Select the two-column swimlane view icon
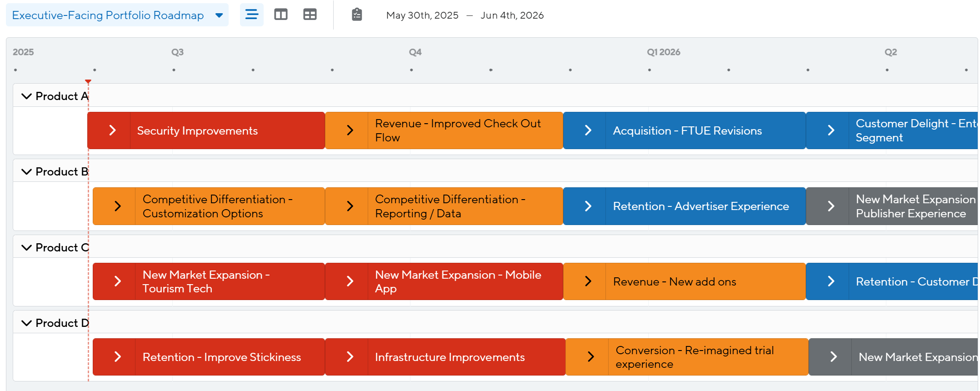The height and width of the screenshot is (391, 980). pyautogui.click(x=280, y=15)
